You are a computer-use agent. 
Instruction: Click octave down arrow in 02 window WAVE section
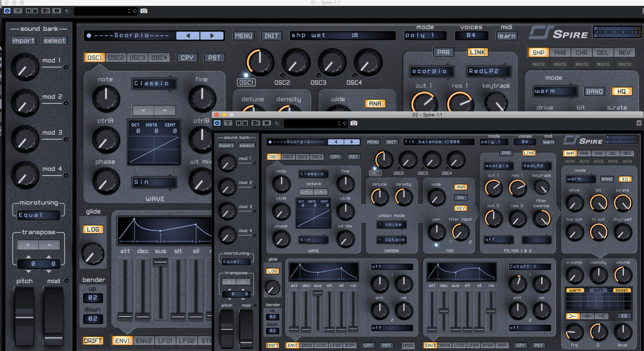(x=306, y=192)
